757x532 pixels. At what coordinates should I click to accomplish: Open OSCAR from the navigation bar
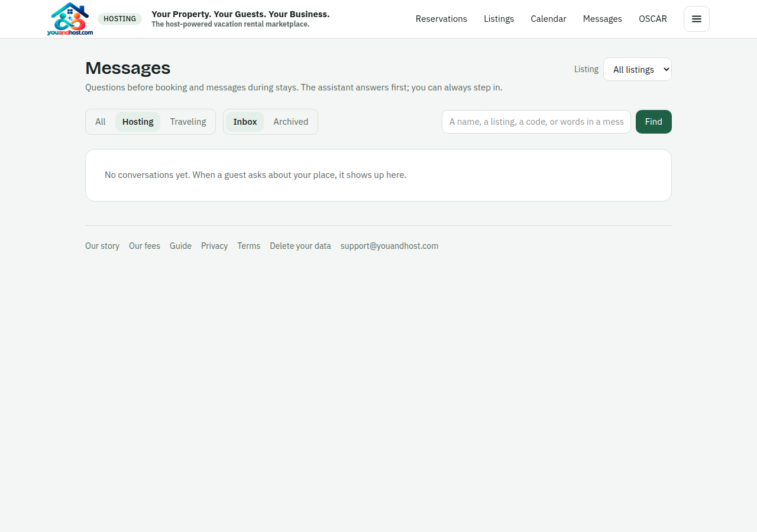653,19
